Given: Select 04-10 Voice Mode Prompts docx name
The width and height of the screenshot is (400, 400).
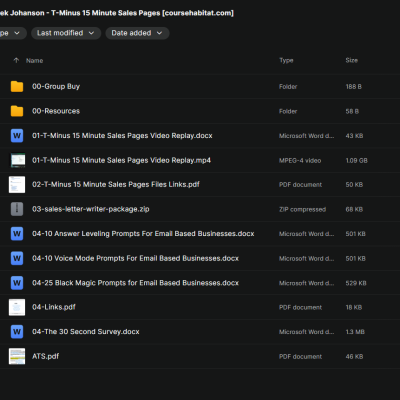Looking at the screenshot, I should (x=135, y=258).
